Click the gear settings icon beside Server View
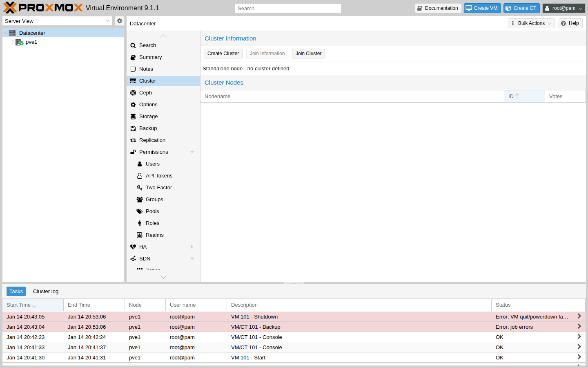This screenshot has height=368, width=588. coord(120,21)
